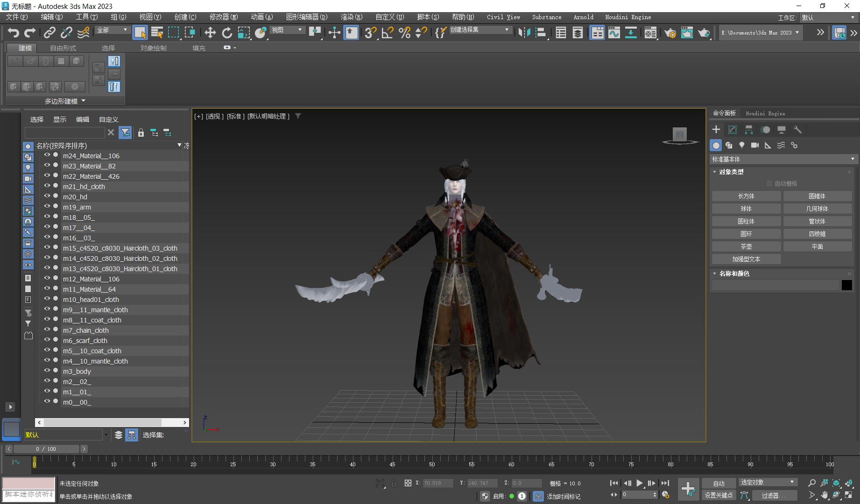Image resolution: width=860 pixels, height=504 pixels.
Task: Select the Rotate transform tool
Action: [x=227, y=32]
